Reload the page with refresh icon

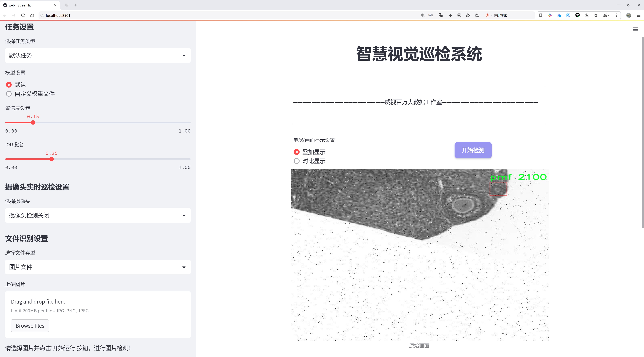coord(23,15)
